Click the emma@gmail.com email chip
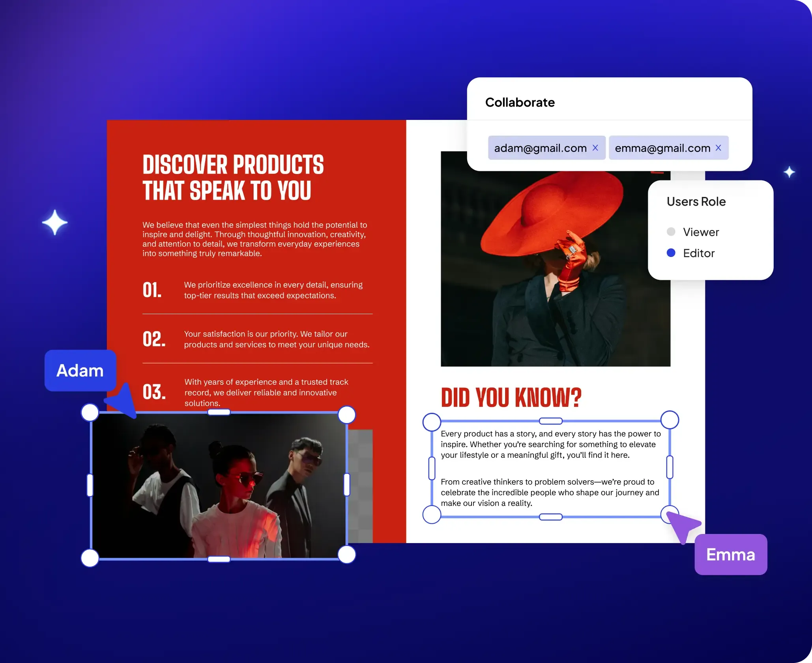This screenshot has height=663, width=812. pos(662,148)
